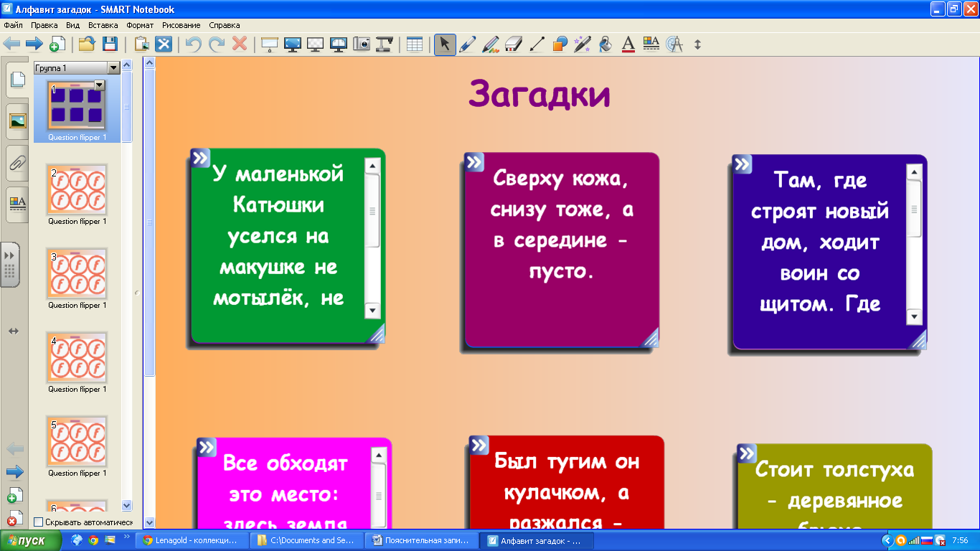Screen dimensions: 980x551
Task: Select the Line tool
Action: (537, 44)
